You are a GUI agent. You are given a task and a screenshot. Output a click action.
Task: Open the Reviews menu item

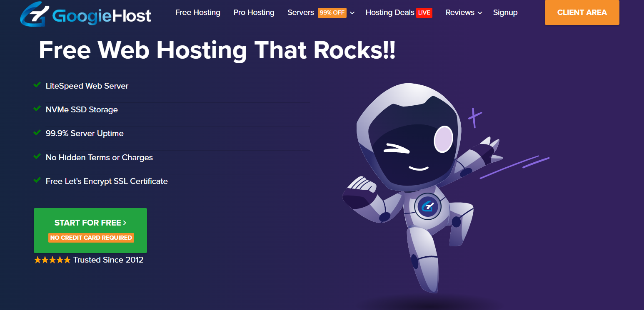click(460, 12)
